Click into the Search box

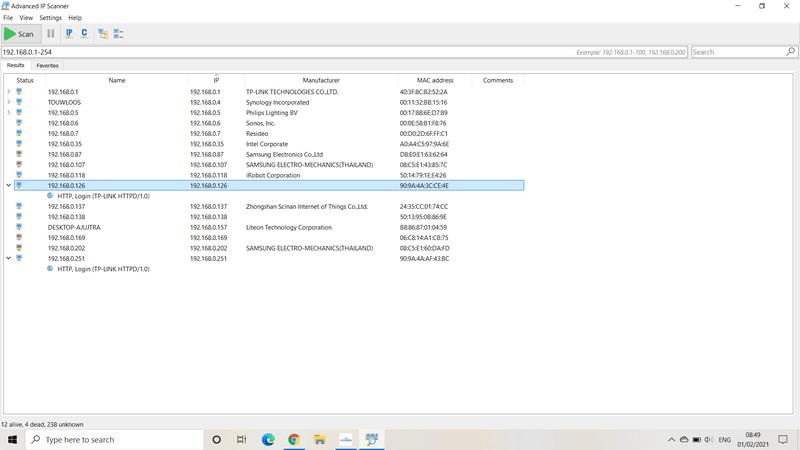pyautogui.click(x=738, y=52)
